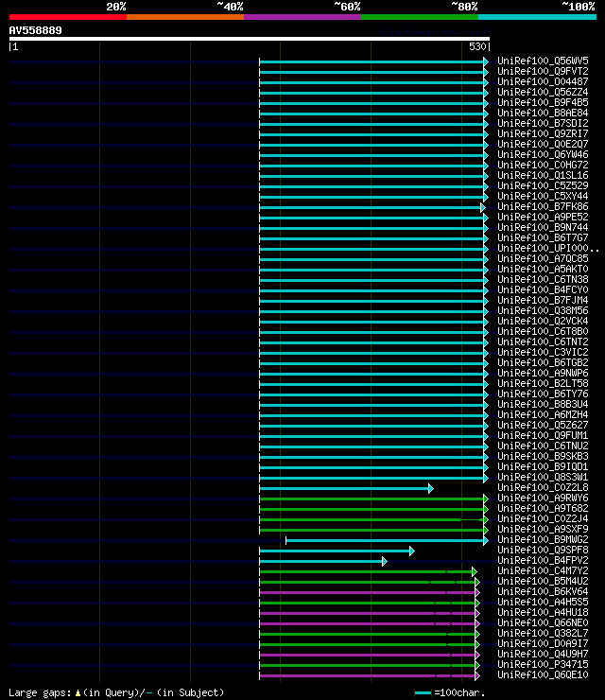Click UniRef100_Q1SL16 hit label
This screenshot has height=700, width=605.
point(543,175)
